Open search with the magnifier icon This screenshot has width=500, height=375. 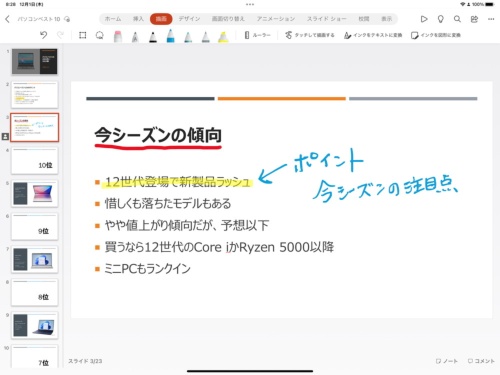457,19
